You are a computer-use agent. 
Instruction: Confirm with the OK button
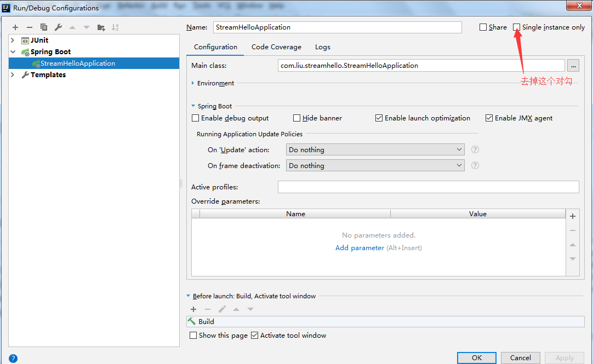[476, 357]
